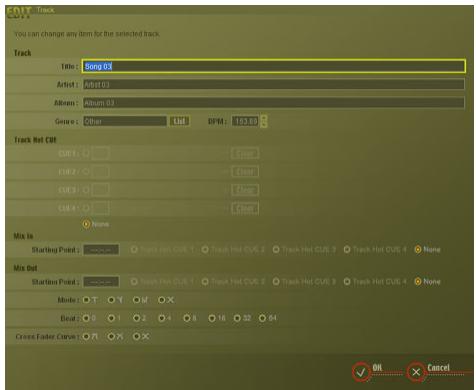Click the Clear button for CUE 2

pos(245,171)
